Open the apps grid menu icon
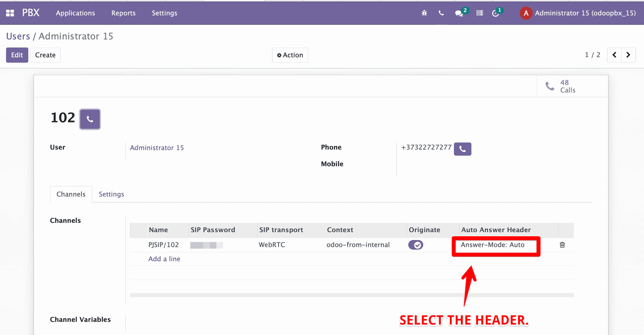Viewport: 644px width, 335px height. 10,13
